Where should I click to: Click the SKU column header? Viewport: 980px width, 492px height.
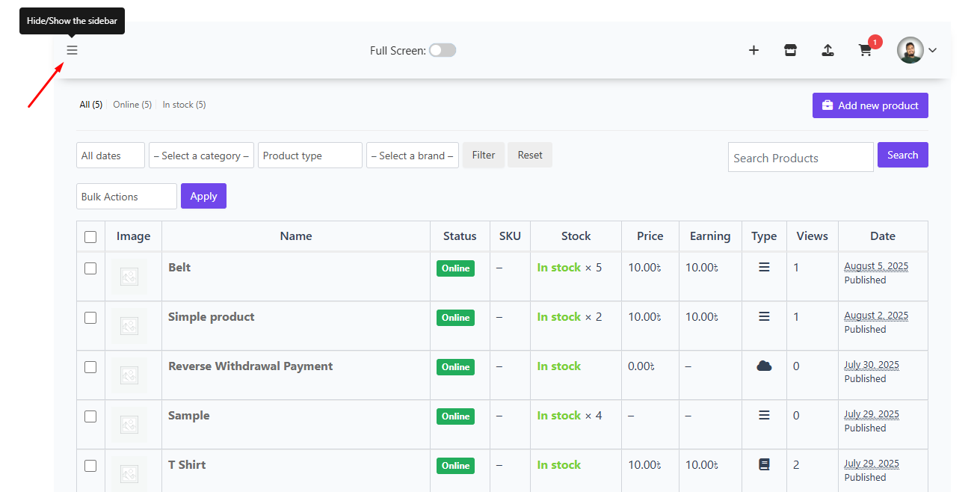pyautogui.click(x=510, y=236)
